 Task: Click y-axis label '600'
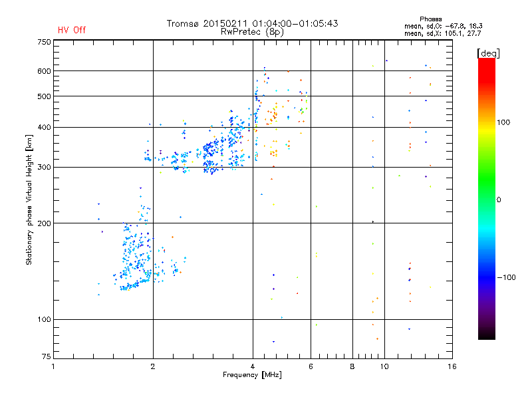[44, 71]
